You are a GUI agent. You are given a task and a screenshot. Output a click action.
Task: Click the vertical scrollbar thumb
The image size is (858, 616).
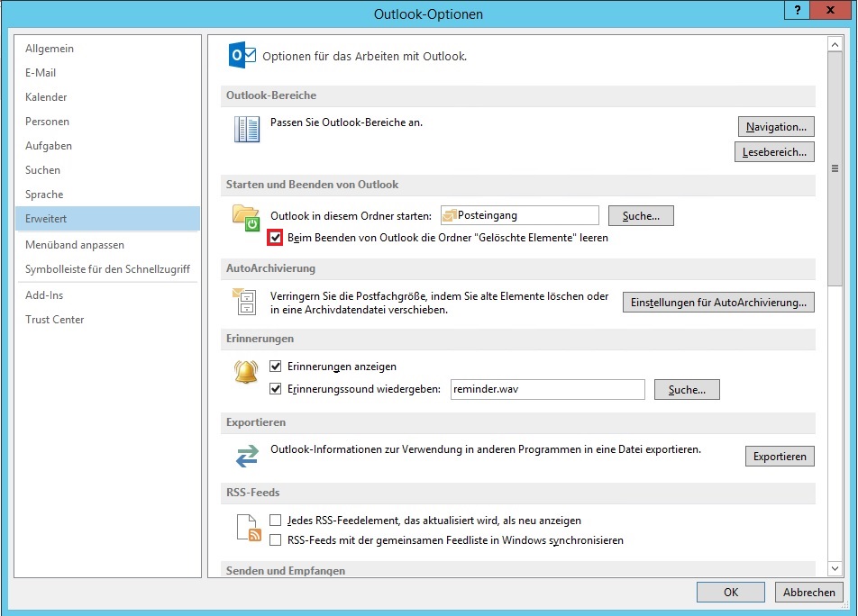click(835, 168)
